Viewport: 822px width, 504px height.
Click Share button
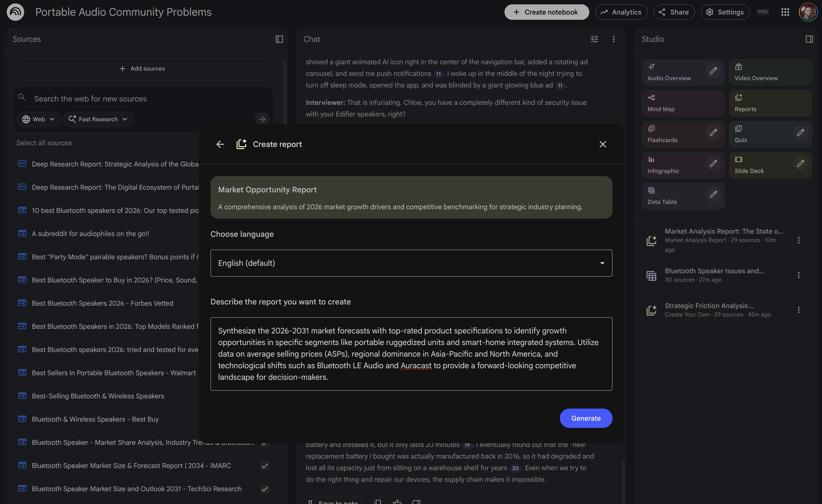(x=674, y=12)
